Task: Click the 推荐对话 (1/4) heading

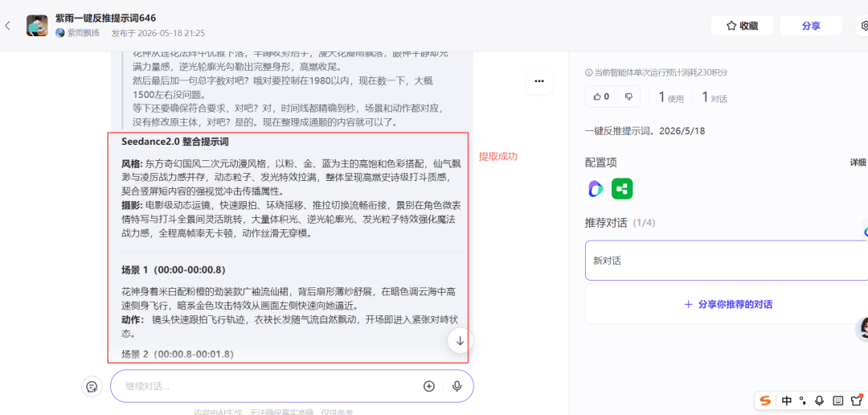Action: click(620, 223)
